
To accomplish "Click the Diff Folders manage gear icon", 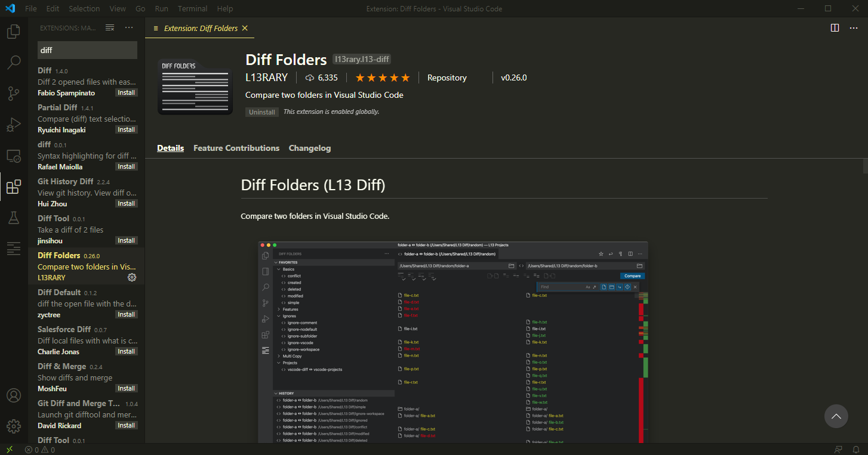I will [132, 277].
